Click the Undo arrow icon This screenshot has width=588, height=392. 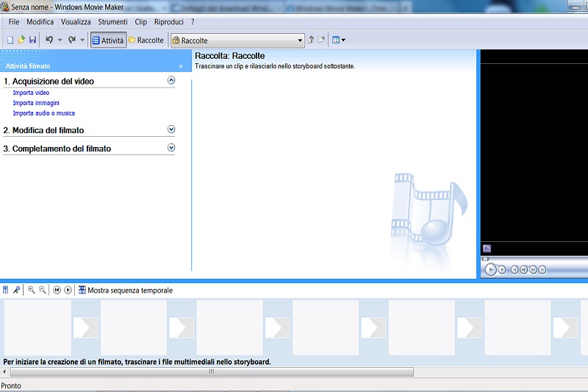49,40
